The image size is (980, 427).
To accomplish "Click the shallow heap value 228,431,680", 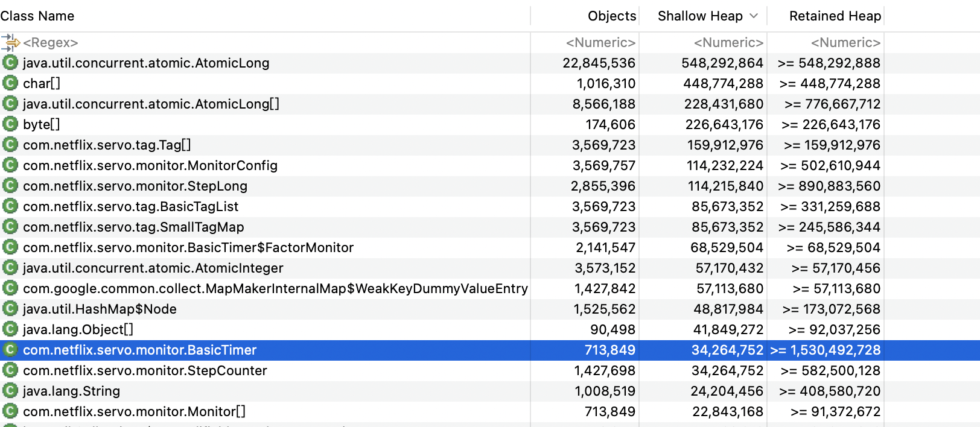I will (x=724, y=104).
